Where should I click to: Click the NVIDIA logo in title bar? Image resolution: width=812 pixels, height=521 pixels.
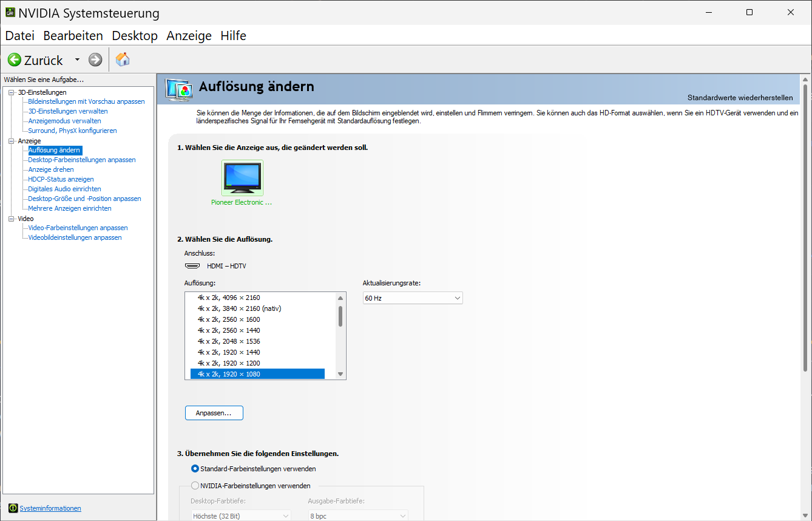click(10, 13)
